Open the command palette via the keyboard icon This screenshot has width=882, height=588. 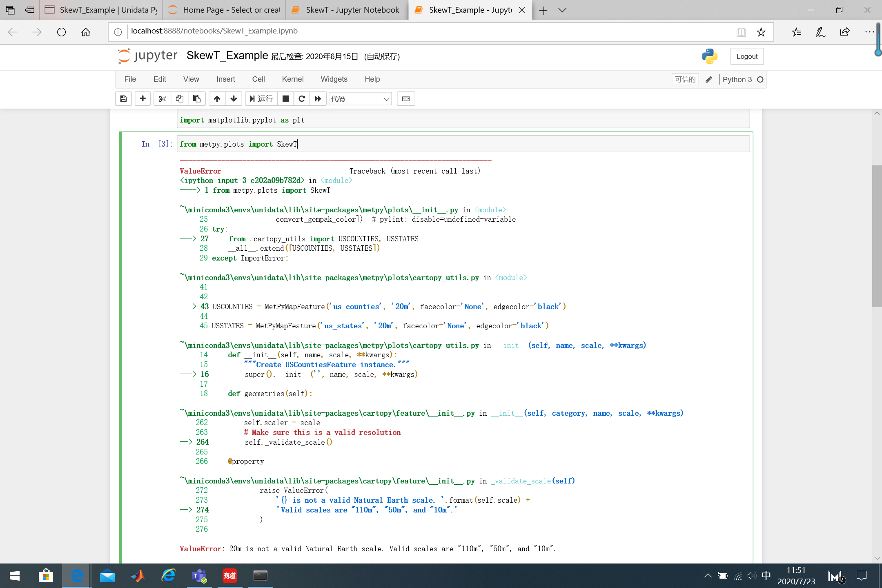click(x=405, y=98)
